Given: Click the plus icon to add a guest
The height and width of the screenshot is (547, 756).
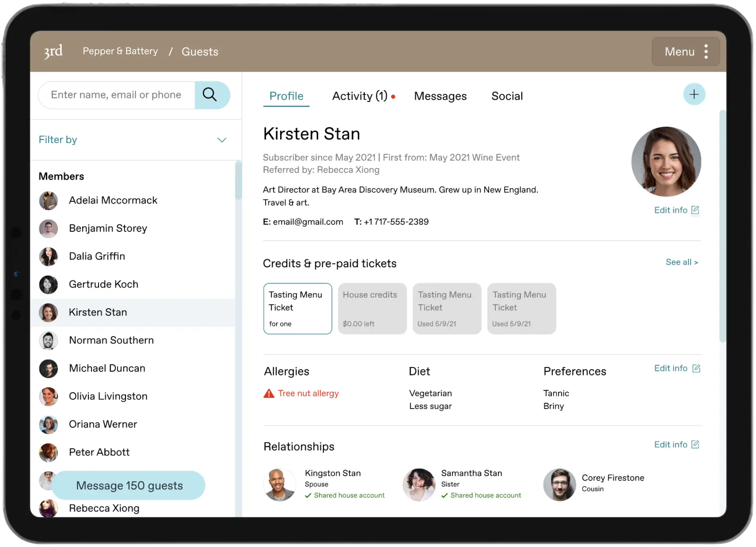Looking at the screenshot, I should click(694, 94).
